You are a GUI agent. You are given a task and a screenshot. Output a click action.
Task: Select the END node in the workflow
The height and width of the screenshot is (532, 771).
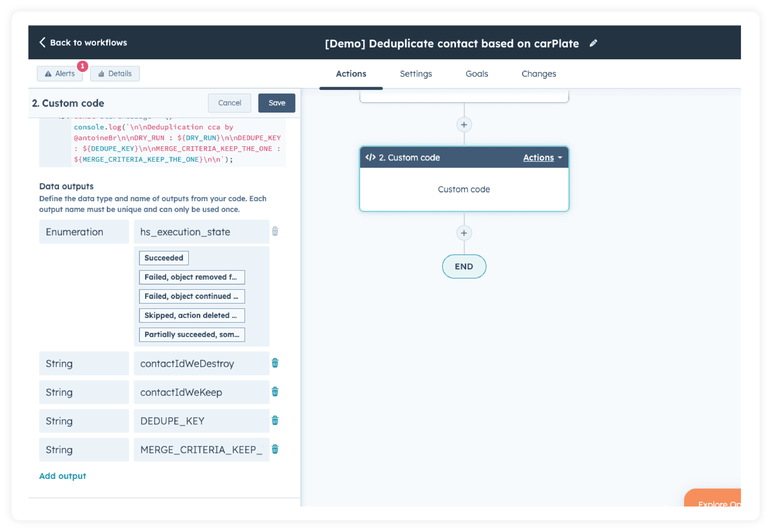click(x=464, y=266)
